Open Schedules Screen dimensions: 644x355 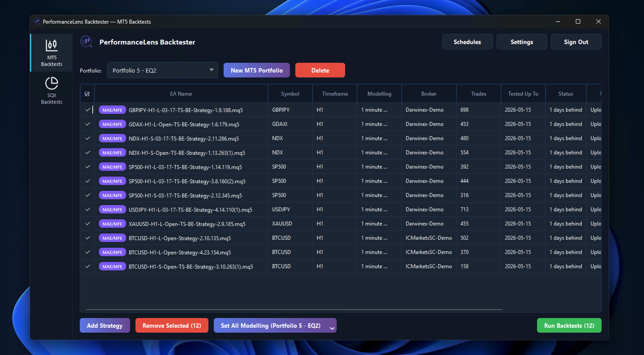[x=467, y=42]
